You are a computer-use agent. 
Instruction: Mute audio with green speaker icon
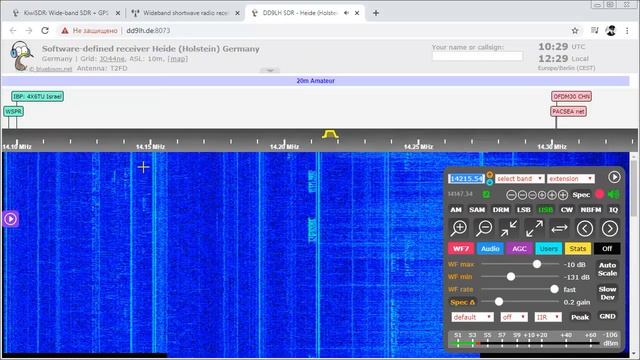613,194
